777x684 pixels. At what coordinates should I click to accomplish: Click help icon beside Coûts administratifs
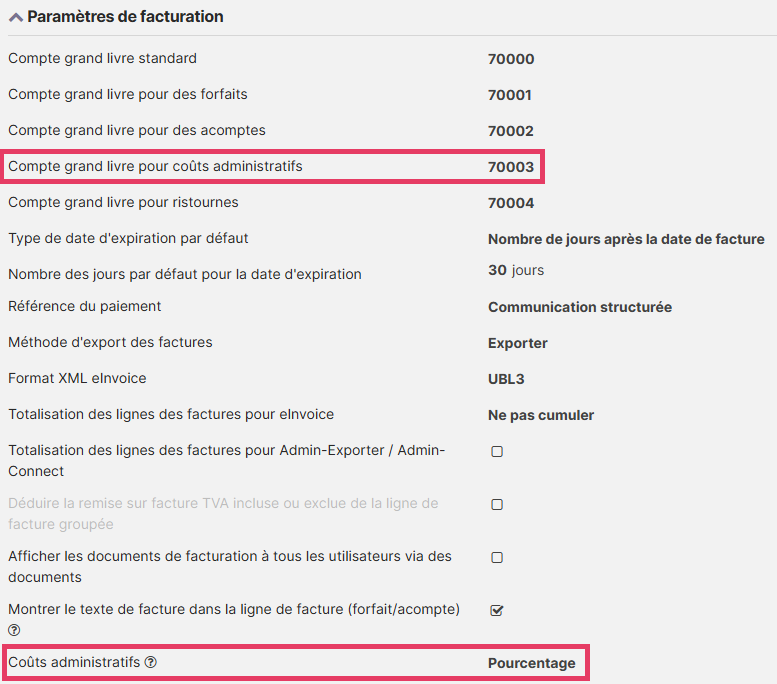(x=151, y=662)
